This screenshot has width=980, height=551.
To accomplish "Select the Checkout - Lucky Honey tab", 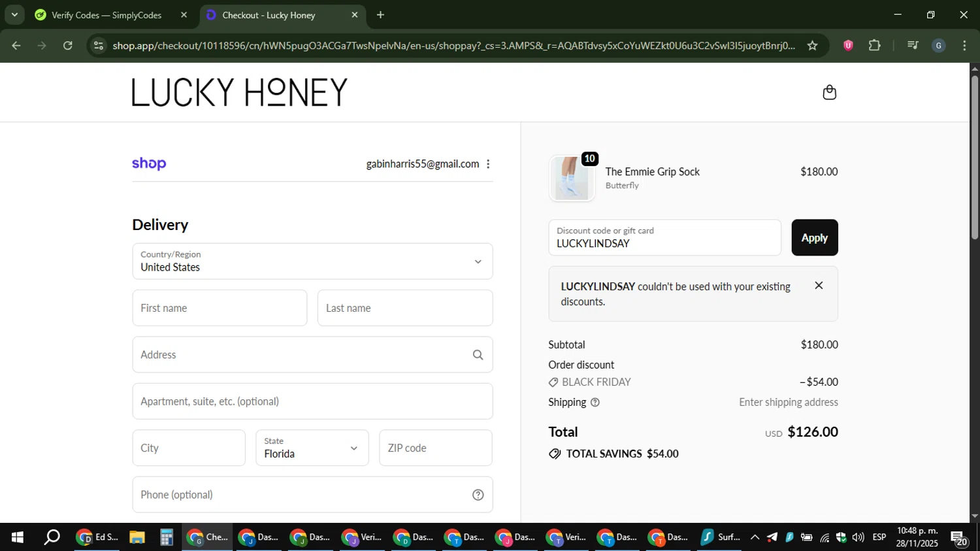I will click(269, 15).
